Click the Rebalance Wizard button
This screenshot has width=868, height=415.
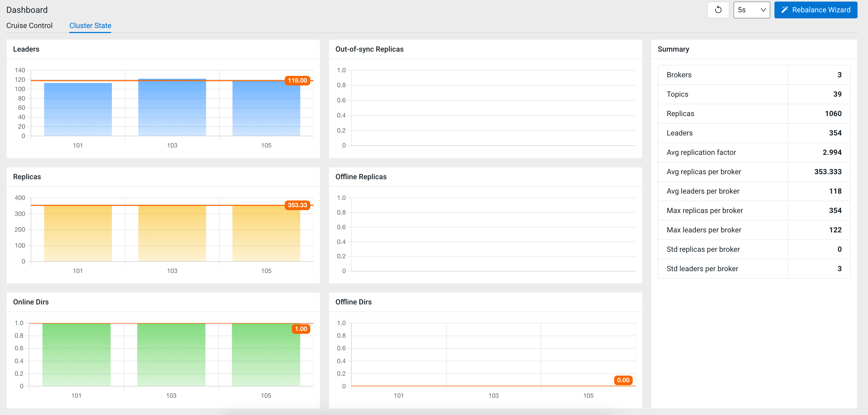point(815,10)
